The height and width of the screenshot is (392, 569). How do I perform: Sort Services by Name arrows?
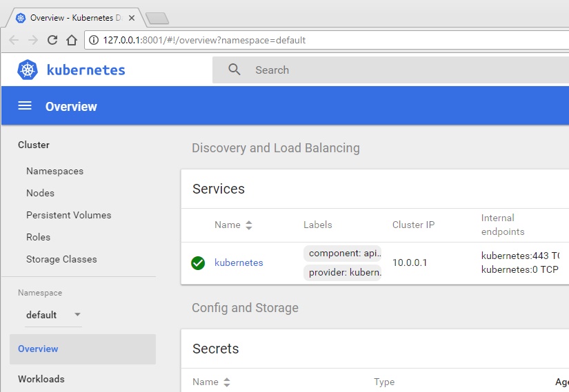[248, 225]
